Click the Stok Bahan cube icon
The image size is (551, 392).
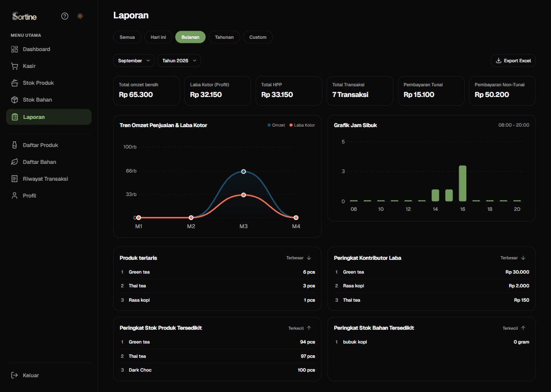click(14, 100)
